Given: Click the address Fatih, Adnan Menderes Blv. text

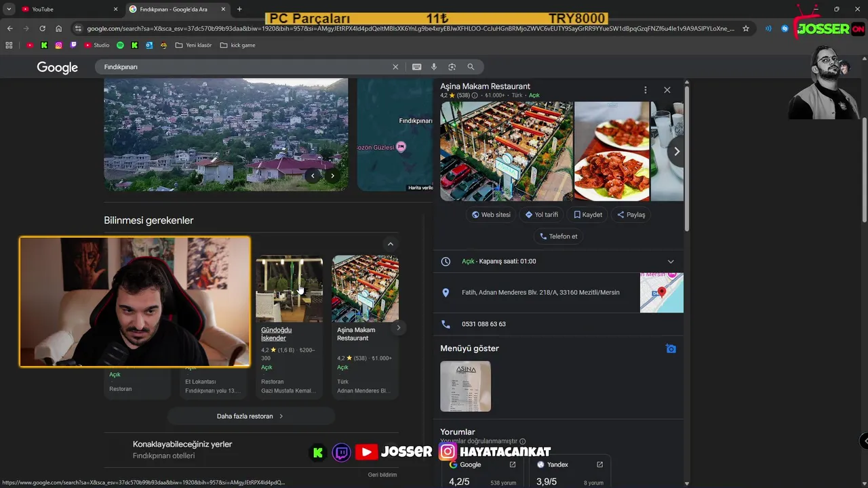Looking at the screenshot, I should click(x=540, y=293).
